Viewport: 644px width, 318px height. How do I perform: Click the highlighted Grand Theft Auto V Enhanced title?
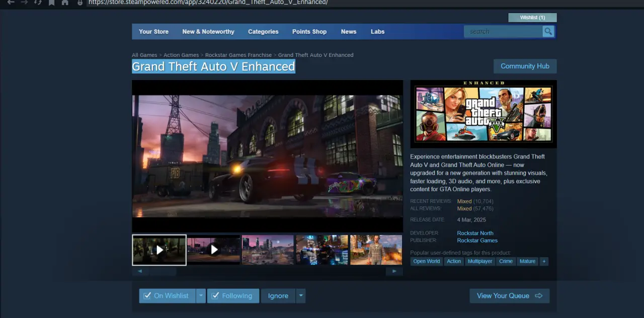(x=213, y=66)
